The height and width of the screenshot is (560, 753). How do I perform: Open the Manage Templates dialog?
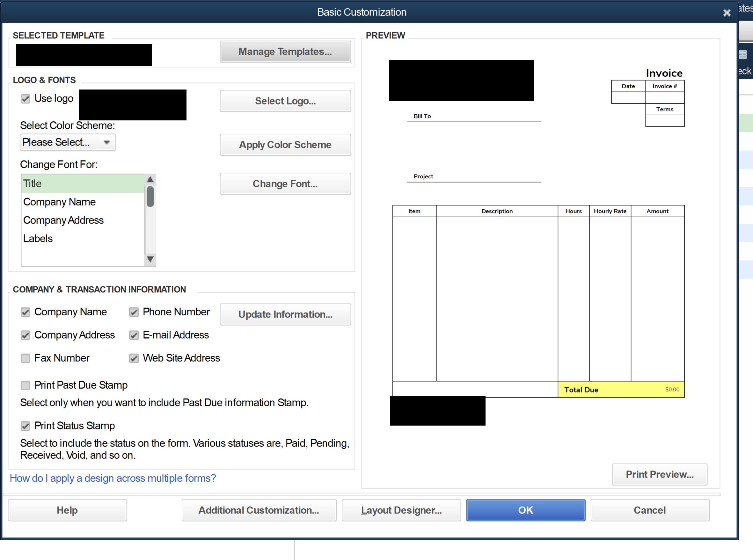(285, 51)
